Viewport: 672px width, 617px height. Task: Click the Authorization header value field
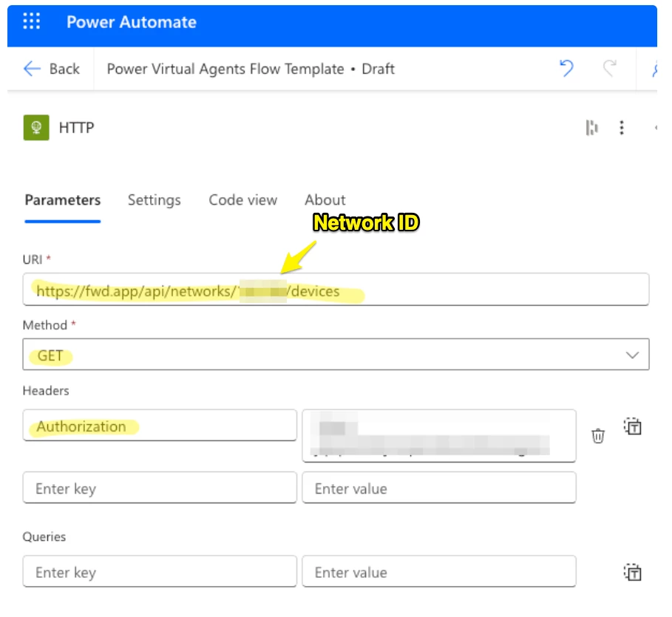pos(439,436)
